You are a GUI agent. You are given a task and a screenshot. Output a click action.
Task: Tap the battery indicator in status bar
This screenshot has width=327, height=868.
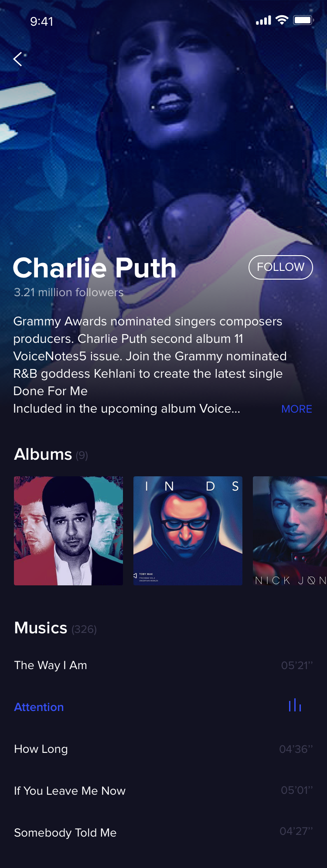click(303, 20)
